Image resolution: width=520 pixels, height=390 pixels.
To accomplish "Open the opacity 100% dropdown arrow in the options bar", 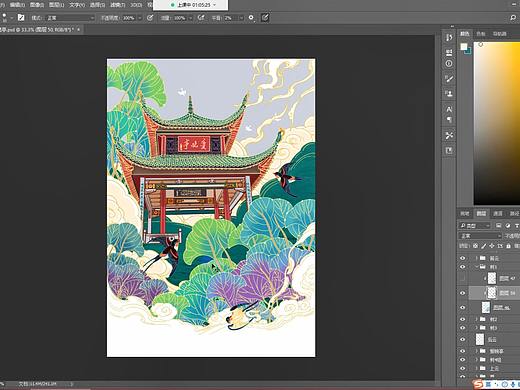I will 140,18.
